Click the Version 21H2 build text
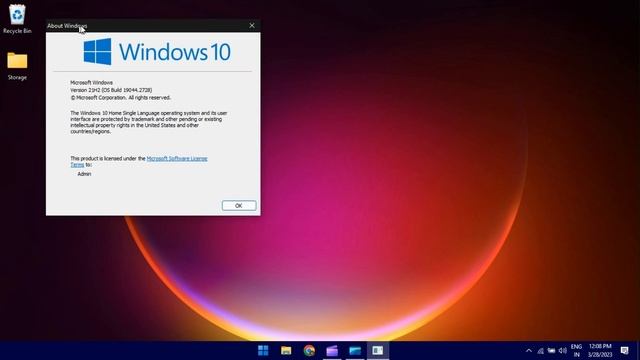This screenshot has height=360, width=640. tap(111, 90)
